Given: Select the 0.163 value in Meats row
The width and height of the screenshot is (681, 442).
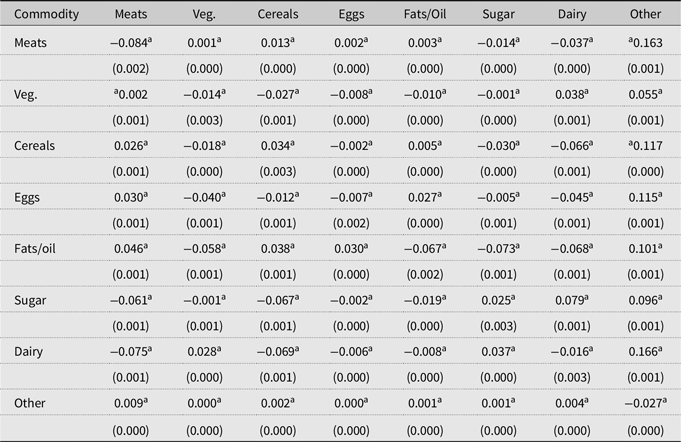Looking at the screenshot, I should 644,43.
